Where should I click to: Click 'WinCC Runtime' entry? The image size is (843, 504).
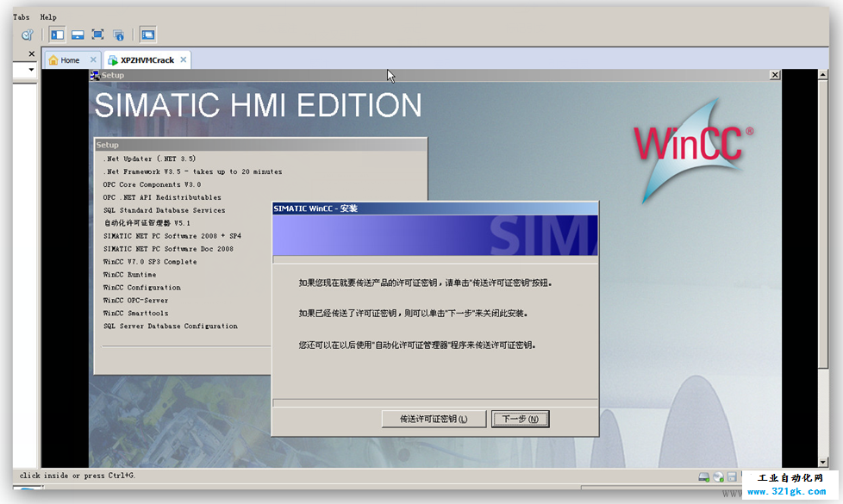tap(129, 275)
